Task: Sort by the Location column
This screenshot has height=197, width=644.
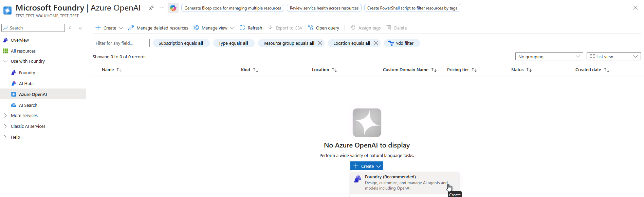Action: click(x=325, y=70)
